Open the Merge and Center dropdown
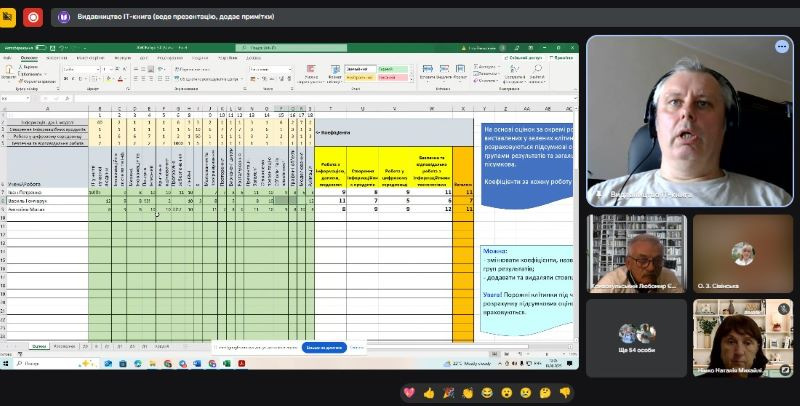The height and width of the screenshot is (406, 800). click(240, 79)
